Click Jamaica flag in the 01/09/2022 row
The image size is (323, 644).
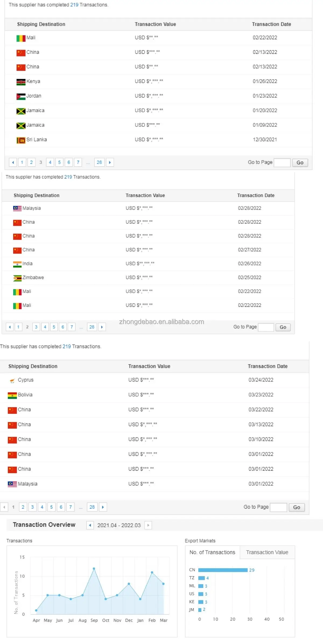coord(21,126)
